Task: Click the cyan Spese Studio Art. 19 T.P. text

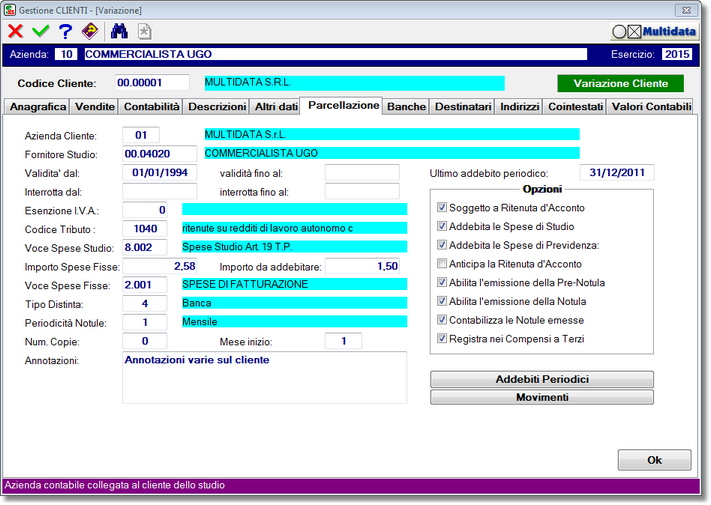Action: click(294, 247)
